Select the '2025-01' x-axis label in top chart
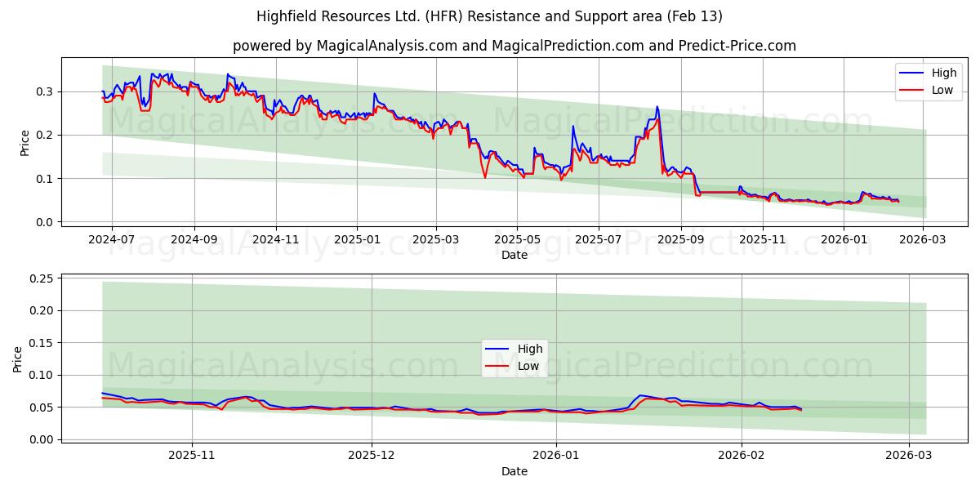Screen dimensions: 980x490 coord(357,239)
